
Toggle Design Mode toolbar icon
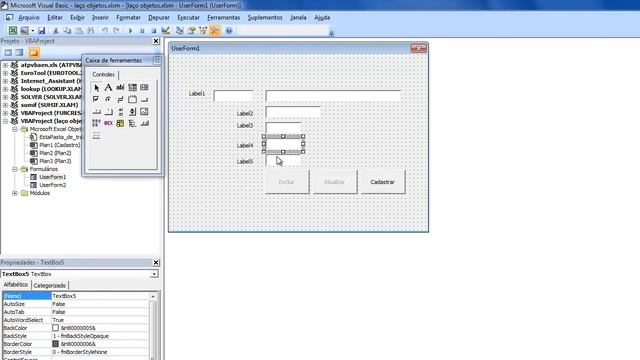pos(165,31)
